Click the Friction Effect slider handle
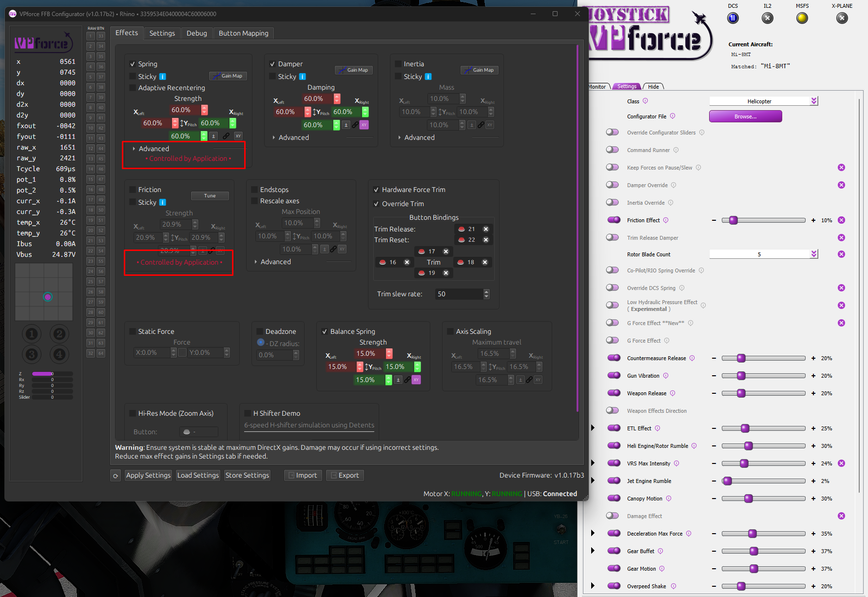 pos(733,220)
